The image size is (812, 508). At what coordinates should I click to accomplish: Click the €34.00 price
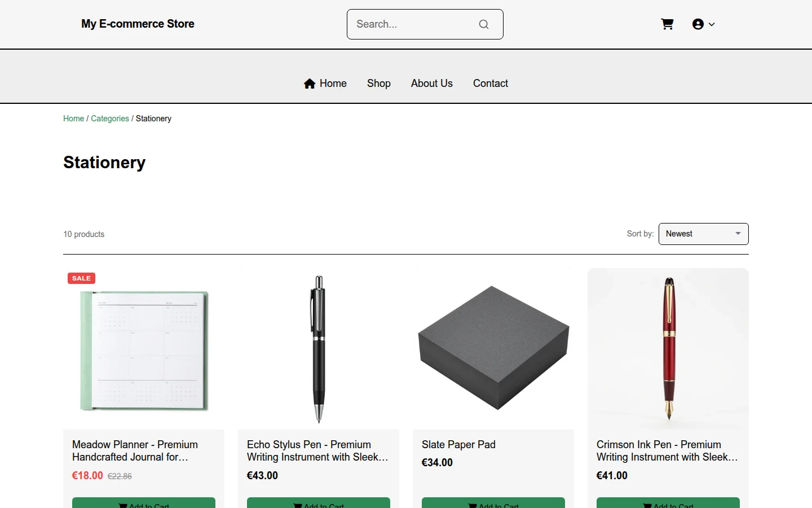437,463
